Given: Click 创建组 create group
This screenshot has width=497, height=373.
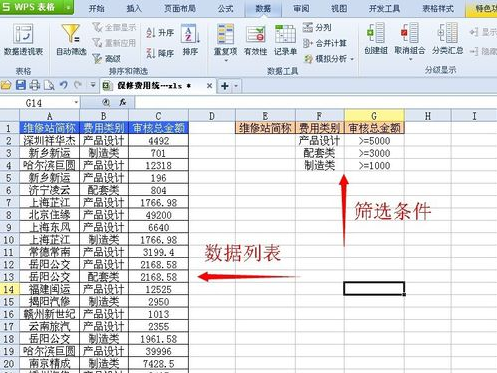Looking at the screenshot, I should pyautogui.click(x=376, y=39).
